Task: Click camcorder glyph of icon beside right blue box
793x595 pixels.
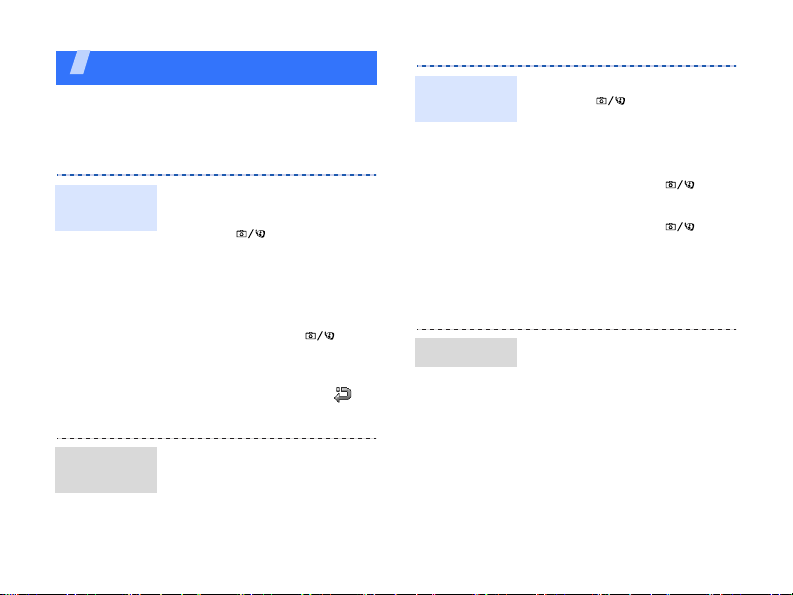Action: (x=620, y=101)
